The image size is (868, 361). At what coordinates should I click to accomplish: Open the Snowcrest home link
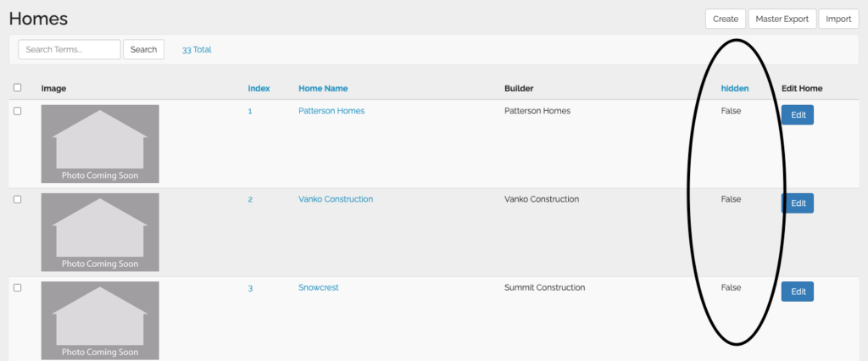point(319,288)
